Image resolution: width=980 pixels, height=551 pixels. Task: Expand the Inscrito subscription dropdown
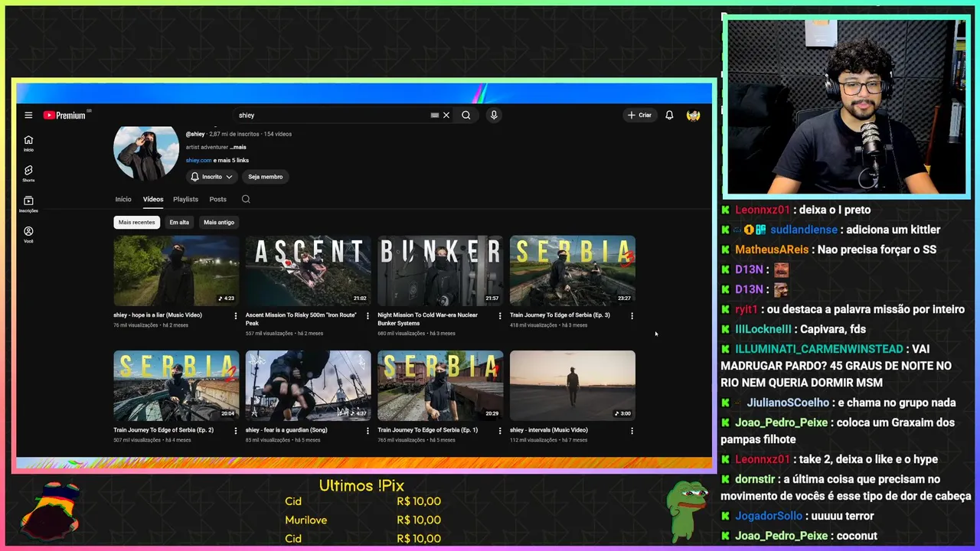click(x=212, y=177)
